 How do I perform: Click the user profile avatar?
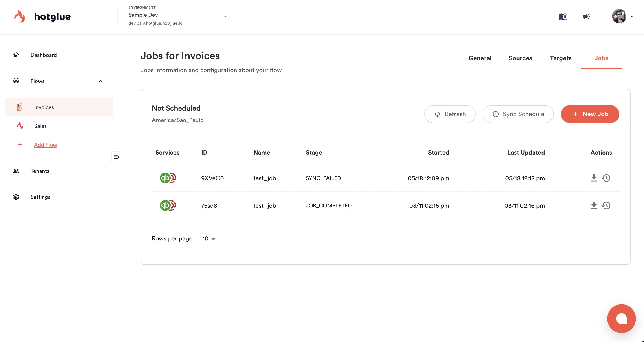point(619,16)
